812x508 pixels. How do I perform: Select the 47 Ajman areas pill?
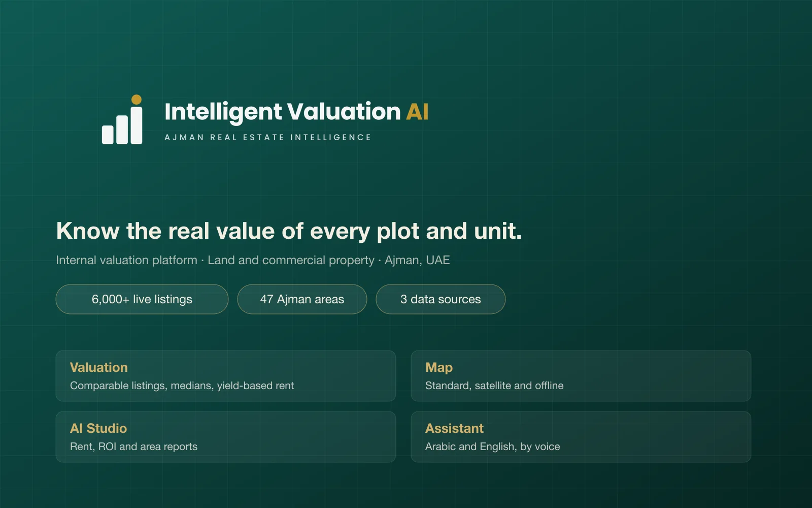[302, 299]
